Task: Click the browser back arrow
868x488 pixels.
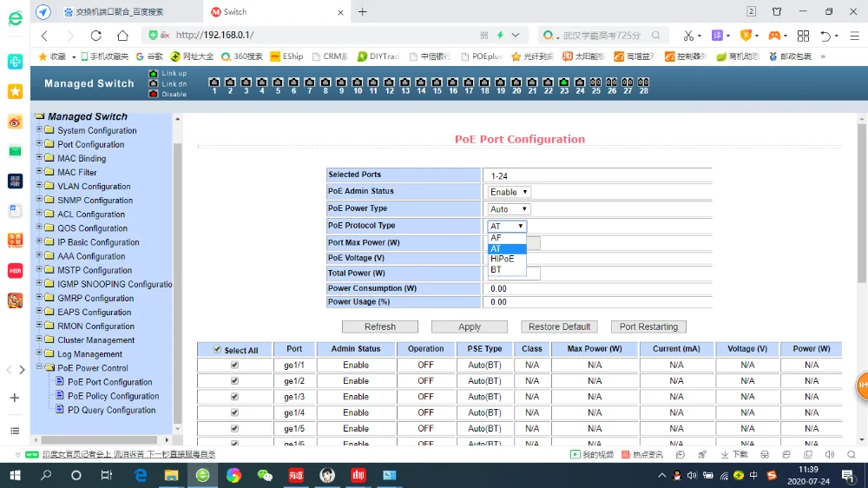Action: coord(45,36)
